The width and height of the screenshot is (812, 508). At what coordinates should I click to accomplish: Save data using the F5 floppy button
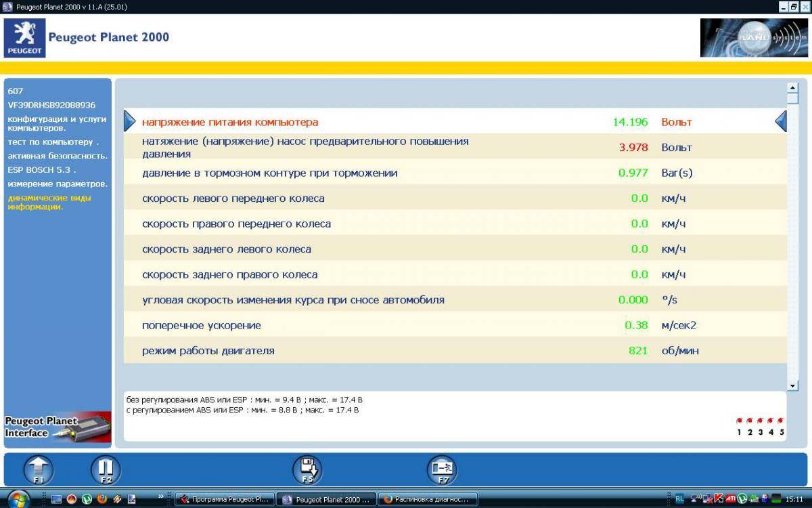[x=307, y=469]
